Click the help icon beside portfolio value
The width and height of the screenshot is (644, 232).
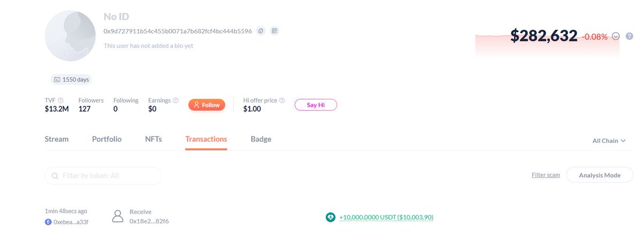coord(630,36)
